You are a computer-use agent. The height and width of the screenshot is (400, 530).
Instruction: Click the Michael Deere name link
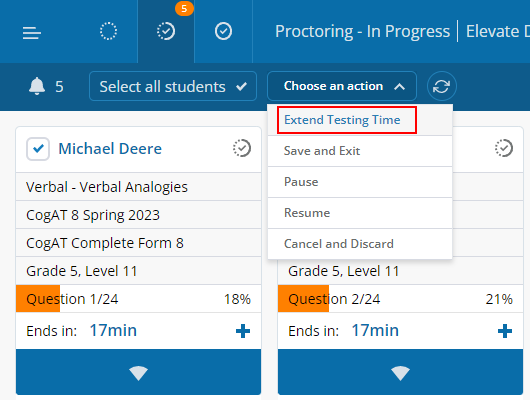110,149
